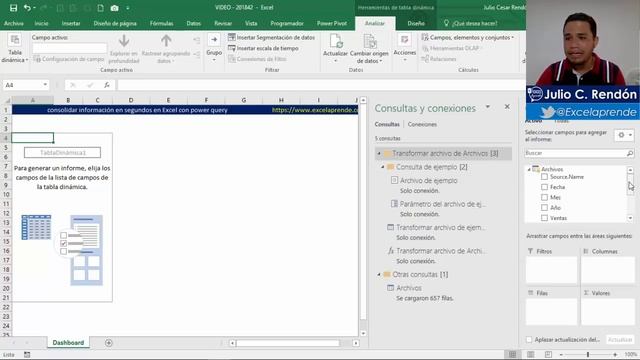This screenshot has width=640, height=360.
Task: Select Archivos query under Otras consultas
Action: [x=409, y=288]
